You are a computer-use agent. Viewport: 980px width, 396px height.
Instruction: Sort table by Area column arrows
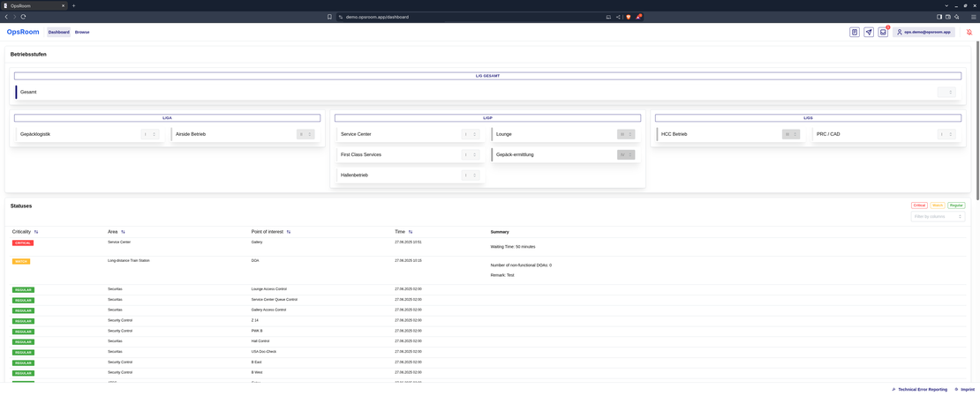[123, 232]
